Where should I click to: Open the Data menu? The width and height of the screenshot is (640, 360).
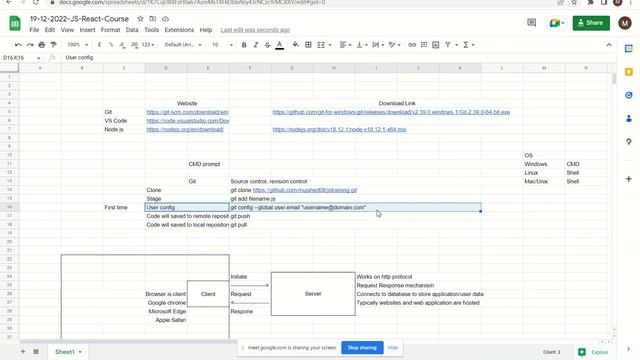(132, 30)
